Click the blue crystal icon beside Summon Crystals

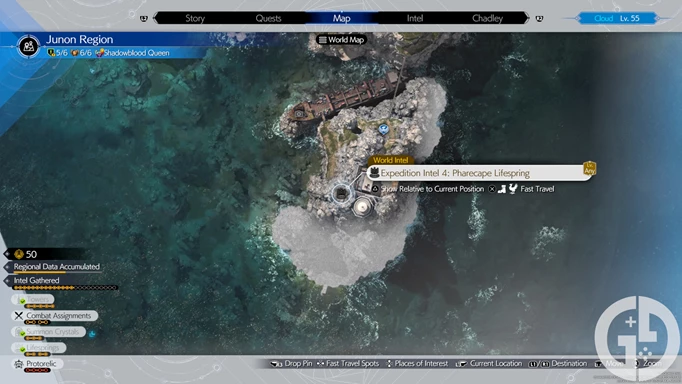(x=92, y=334)
